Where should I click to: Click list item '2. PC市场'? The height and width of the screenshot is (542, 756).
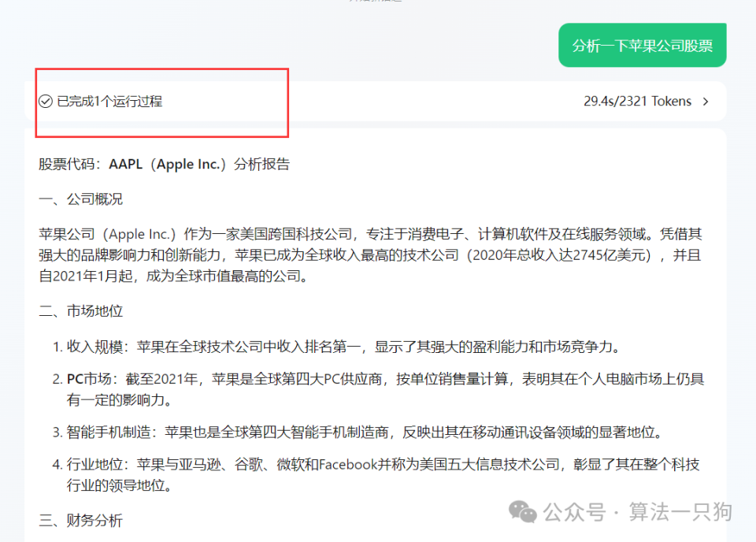pyautogui.click(x=378, y=389)
